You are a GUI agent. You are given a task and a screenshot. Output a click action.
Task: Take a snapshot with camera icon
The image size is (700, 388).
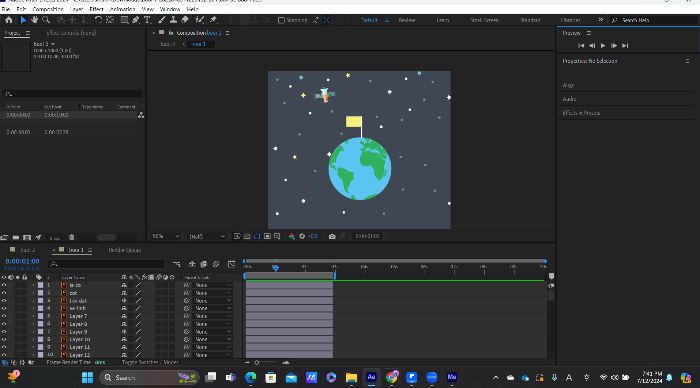click(x=332, y=236)
